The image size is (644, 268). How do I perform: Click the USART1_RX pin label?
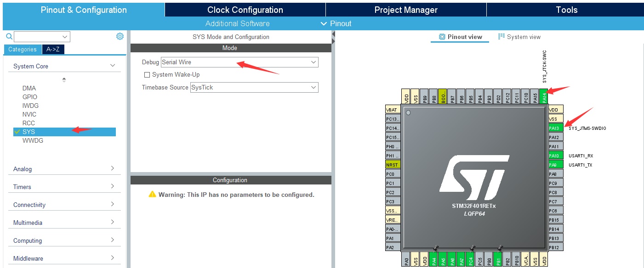581,156
